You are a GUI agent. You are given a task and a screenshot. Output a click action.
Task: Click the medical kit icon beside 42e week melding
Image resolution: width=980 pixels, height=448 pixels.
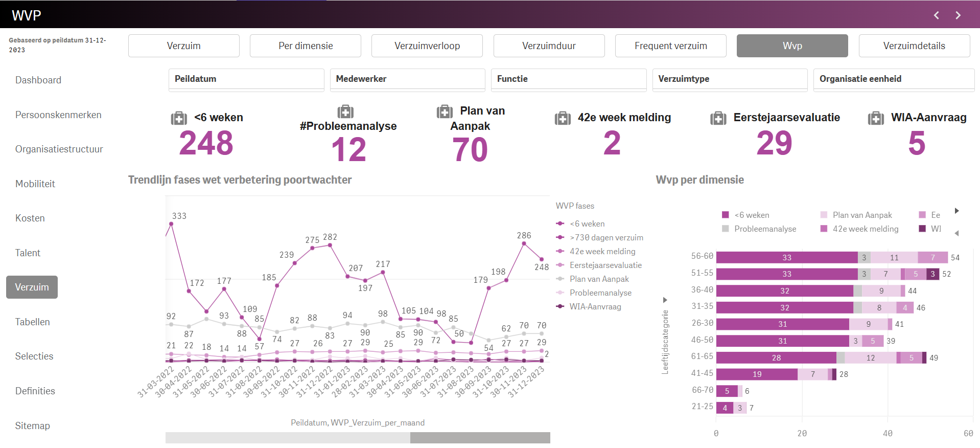click(x=563, y=119)
